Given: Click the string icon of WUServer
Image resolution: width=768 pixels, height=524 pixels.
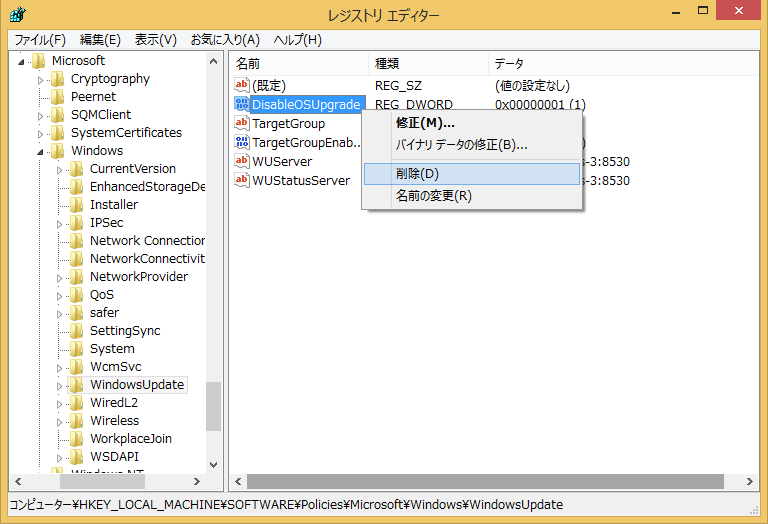Looking at the screenshot, I should point(242,161).
